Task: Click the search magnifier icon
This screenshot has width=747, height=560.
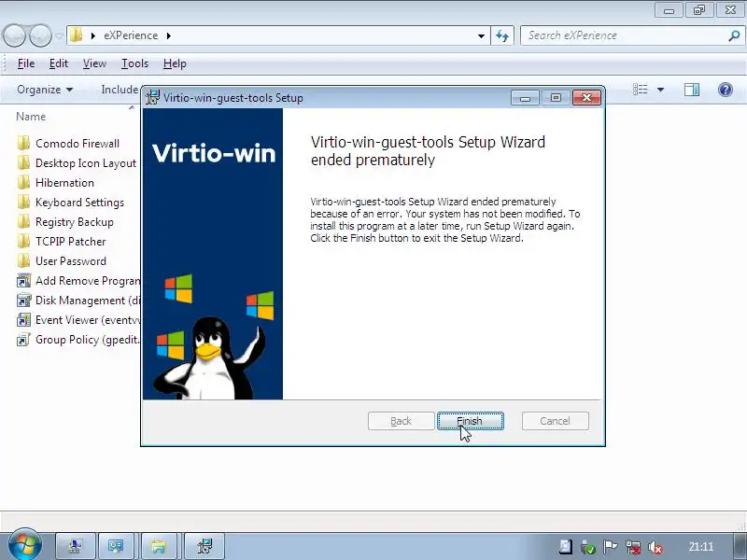Action: (x=734, y=35)
